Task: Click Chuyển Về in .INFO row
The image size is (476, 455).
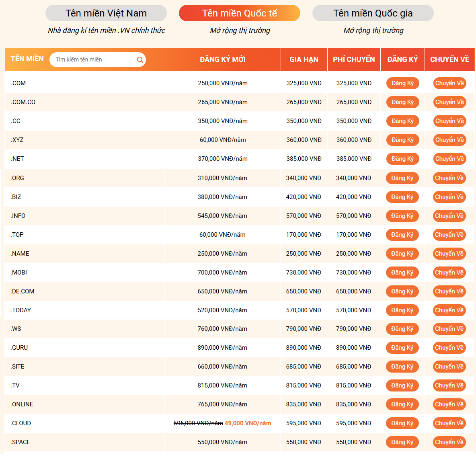Action: pos(449,216)
